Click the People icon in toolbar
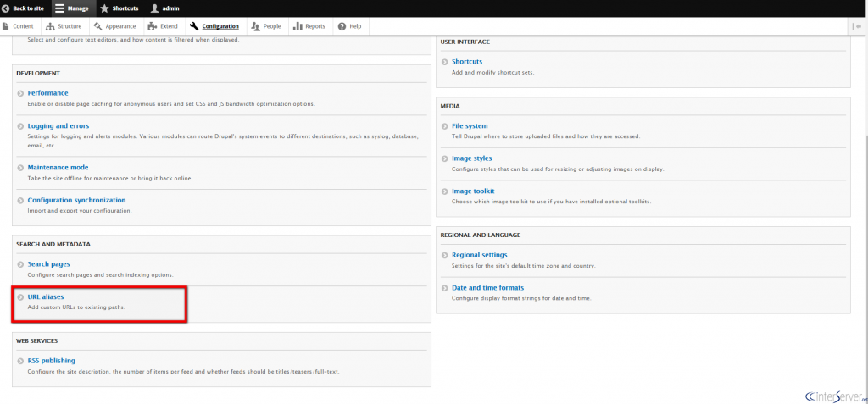The image size is (868, 404). click(x=255, y=26)
